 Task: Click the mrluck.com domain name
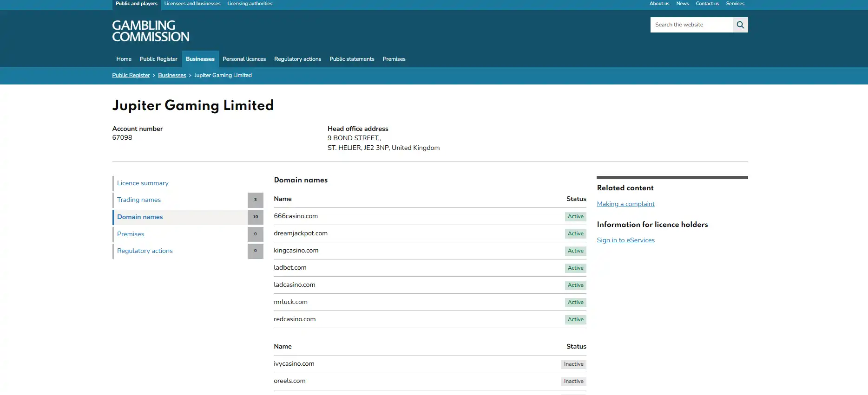[x=290, y=302]
